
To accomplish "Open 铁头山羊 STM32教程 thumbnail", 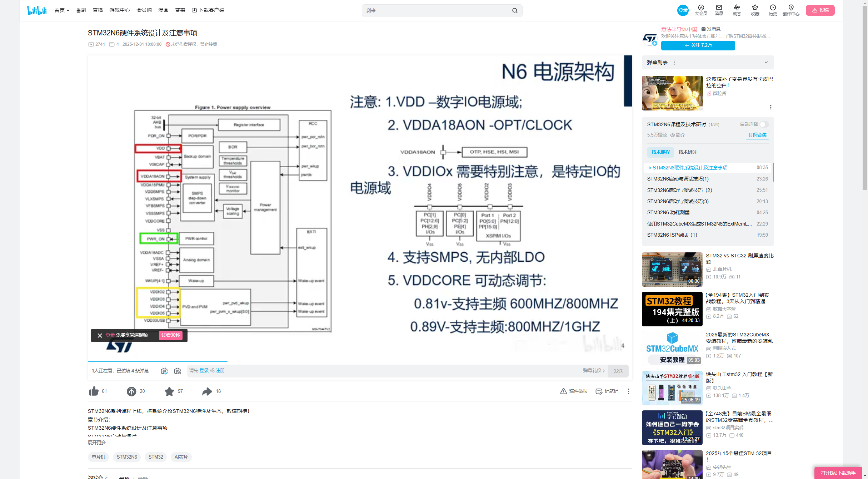I will [x=672, y=388].
